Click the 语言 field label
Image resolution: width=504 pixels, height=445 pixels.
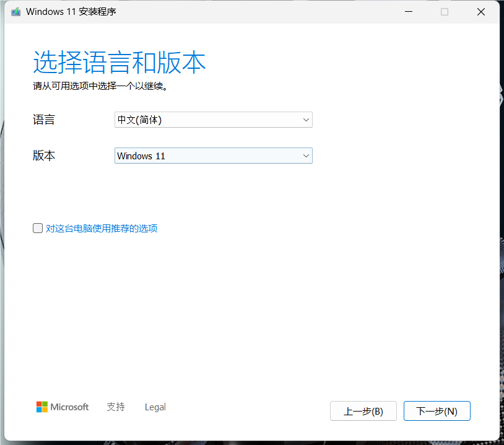point(44,120)
